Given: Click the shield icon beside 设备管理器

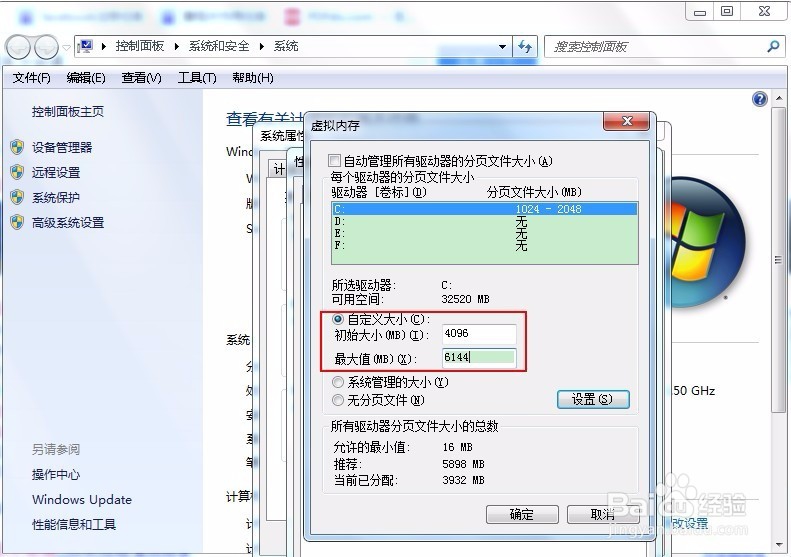Looking at the screenshot, I should pos(17,147).
